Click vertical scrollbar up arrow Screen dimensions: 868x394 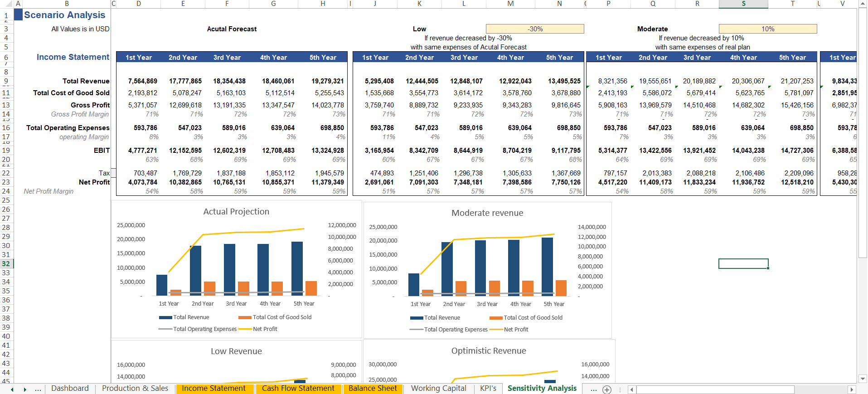[863, 4]
